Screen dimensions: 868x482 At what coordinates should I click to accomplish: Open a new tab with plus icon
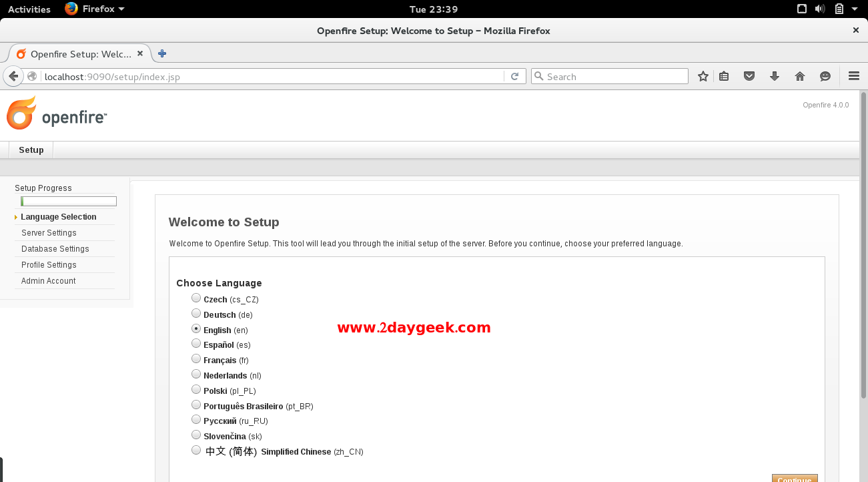[x=161, y=53]
